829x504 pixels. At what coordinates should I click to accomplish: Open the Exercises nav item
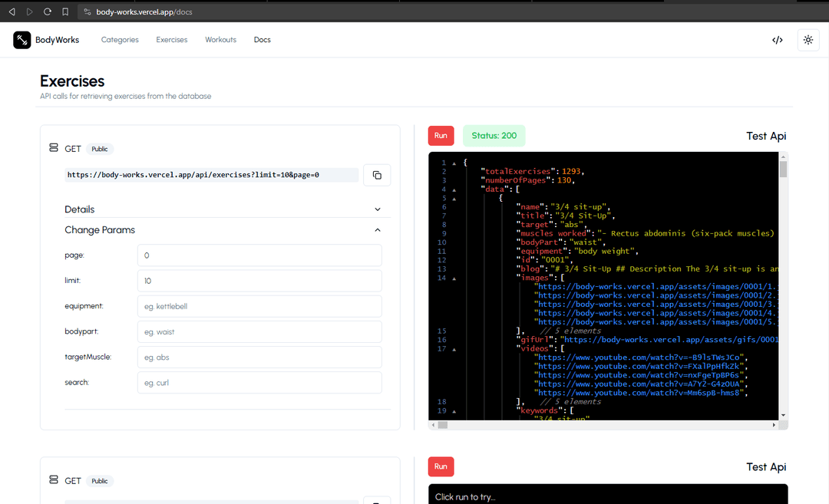[x=172, y=40]
